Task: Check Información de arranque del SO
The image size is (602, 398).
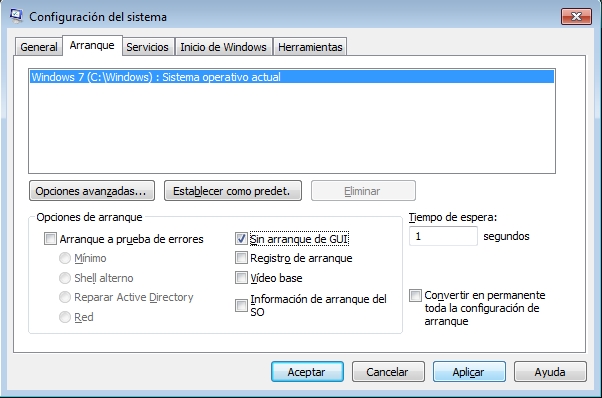Action: click(x=241, y=306)
